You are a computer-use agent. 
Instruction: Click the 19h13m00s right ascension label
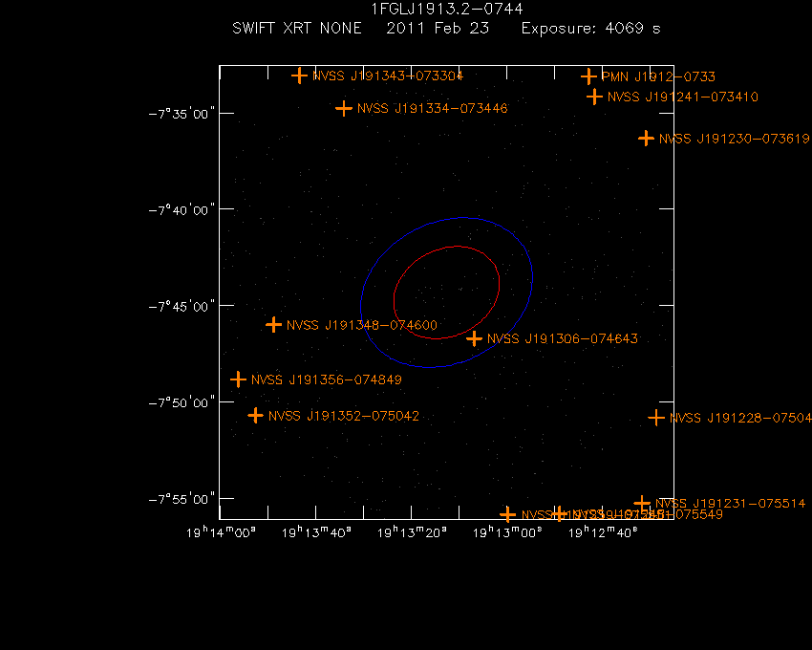pyautogui.click(x=507, y=532)
